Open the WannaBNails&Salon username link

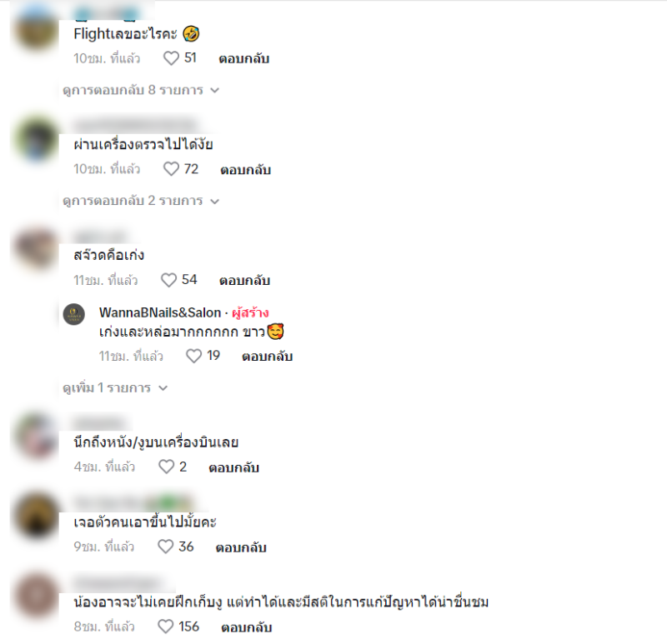[160, 313]
